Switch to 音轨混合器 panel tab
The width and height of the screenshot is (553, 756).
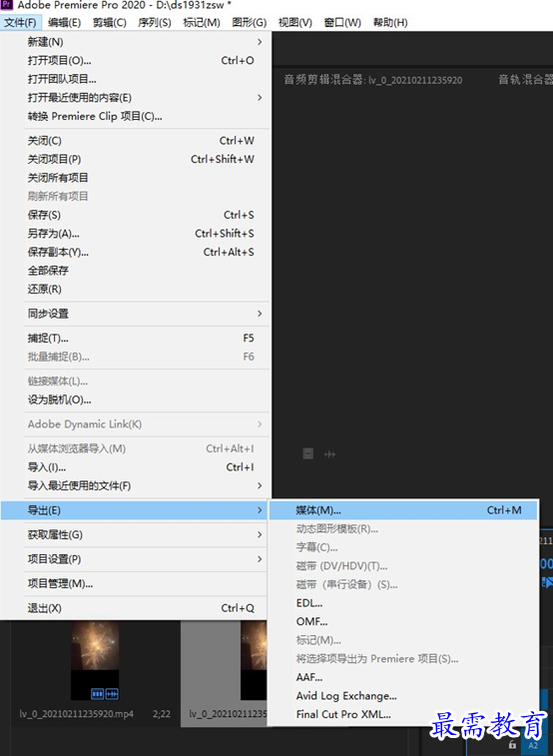pyautogui.click(x=525, y=80)
